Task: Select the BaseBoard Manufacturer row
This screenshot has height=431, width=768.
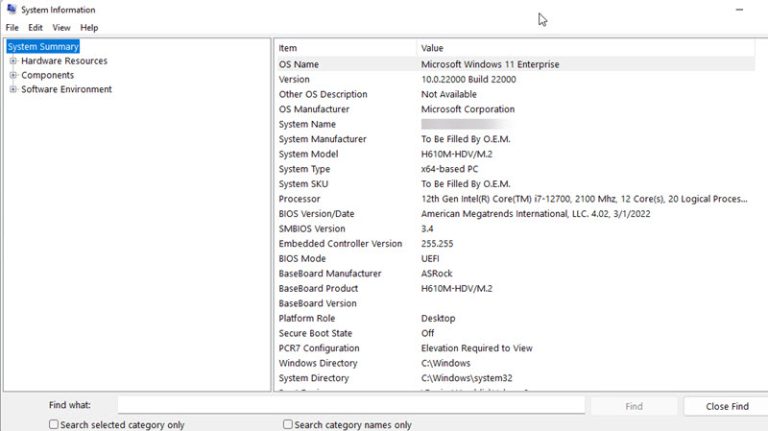Action: [x=515, y=273]
